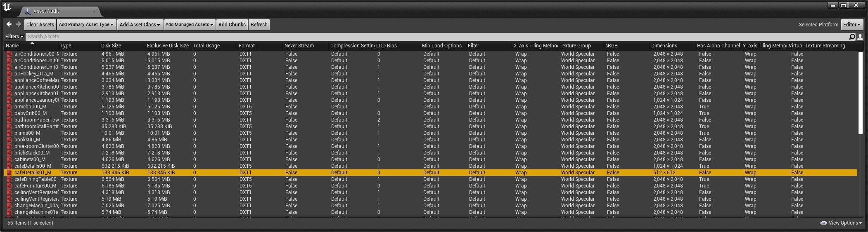This screenshot has width=868, height=232.
Task: Click the search magnifier icon
Action: (852, 37)
